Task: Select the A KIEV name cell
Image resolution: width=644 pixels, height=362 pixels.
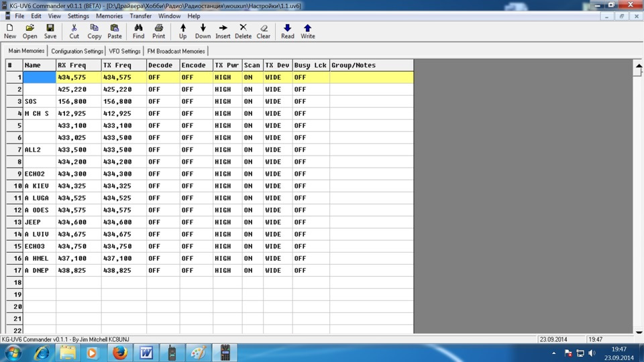Action: click(x=40, y=186)
